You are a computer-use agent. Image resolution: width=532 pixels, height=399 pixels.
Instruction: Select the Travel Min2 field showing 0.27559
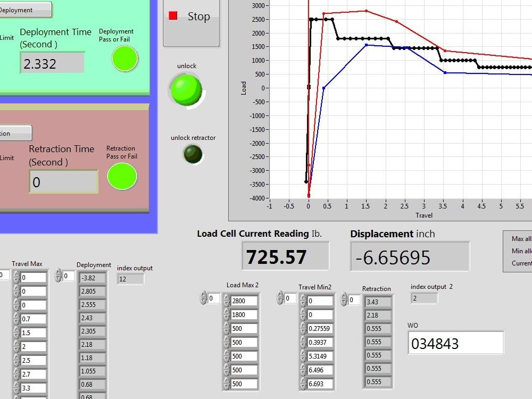pos(320,328)
